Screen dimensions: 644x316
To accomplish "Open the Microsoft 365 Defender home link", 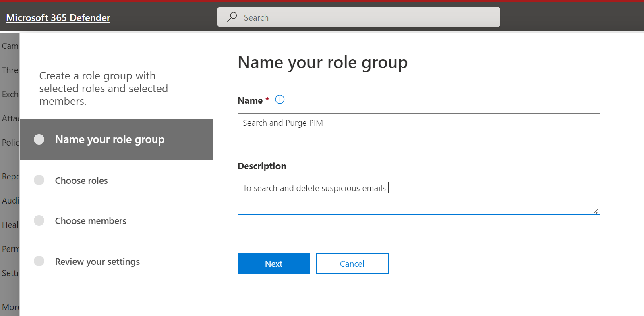I will click(x=58, y=18).
